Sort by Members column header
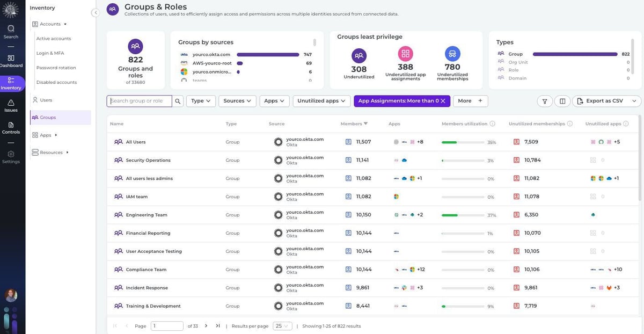 (x=354, y=124)
